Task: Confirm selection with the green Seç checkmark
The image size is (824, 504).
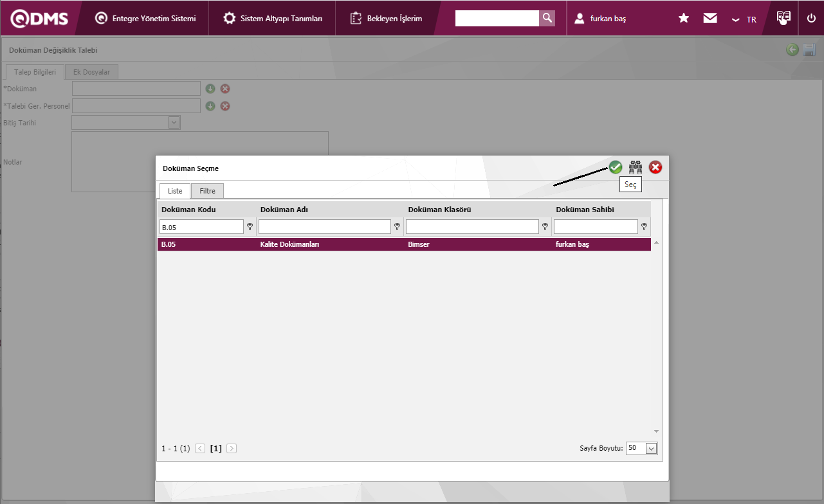Action: point(616,167)
